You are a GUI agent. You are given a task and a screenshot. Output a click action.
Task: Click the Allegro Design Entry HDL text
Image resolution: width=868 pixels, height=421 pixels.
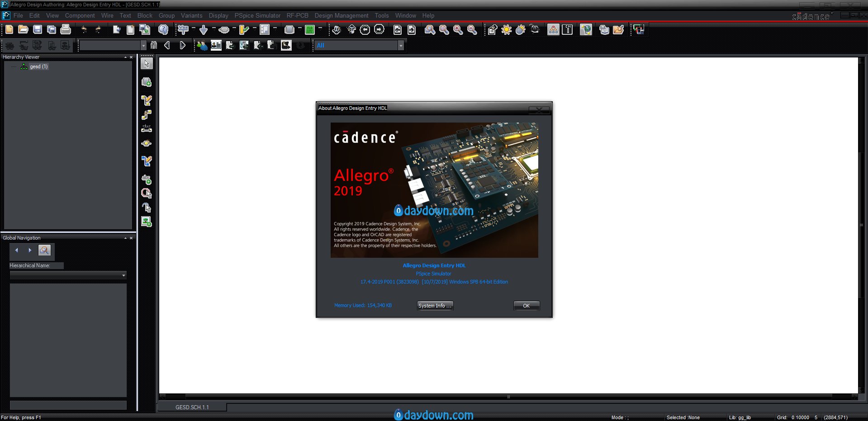point(434,265)
